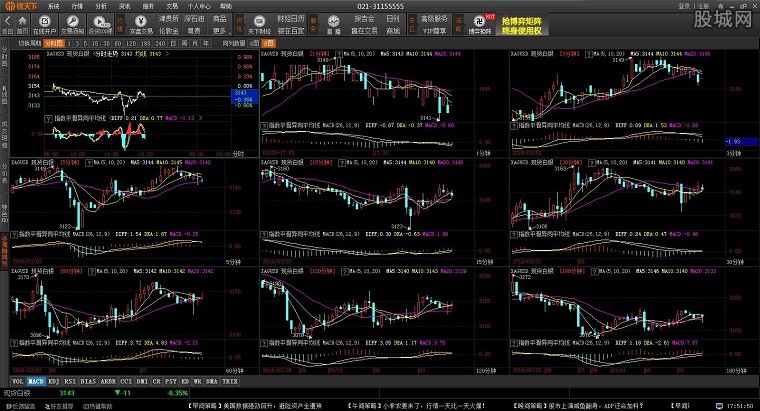This screenshot has width=760, height=411.
Task: Open the 报告会 button
Action: coord(364,18)
